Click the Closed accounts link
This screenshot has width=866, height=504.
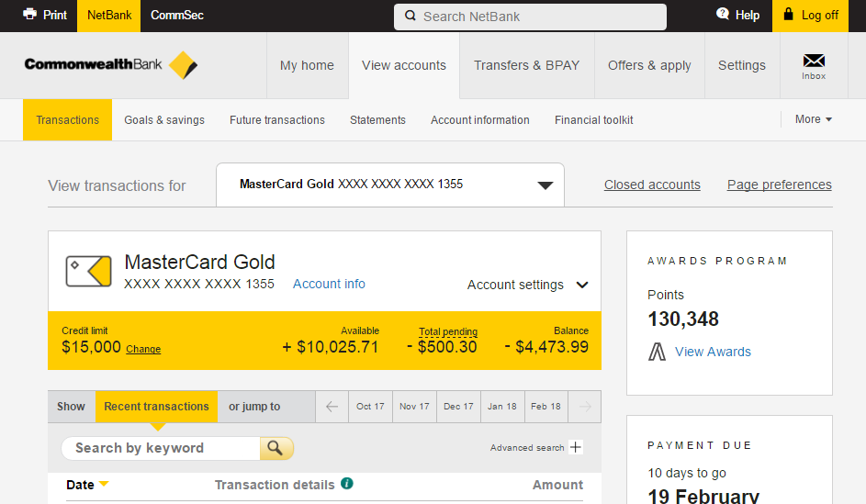click(x=652, y=185)
